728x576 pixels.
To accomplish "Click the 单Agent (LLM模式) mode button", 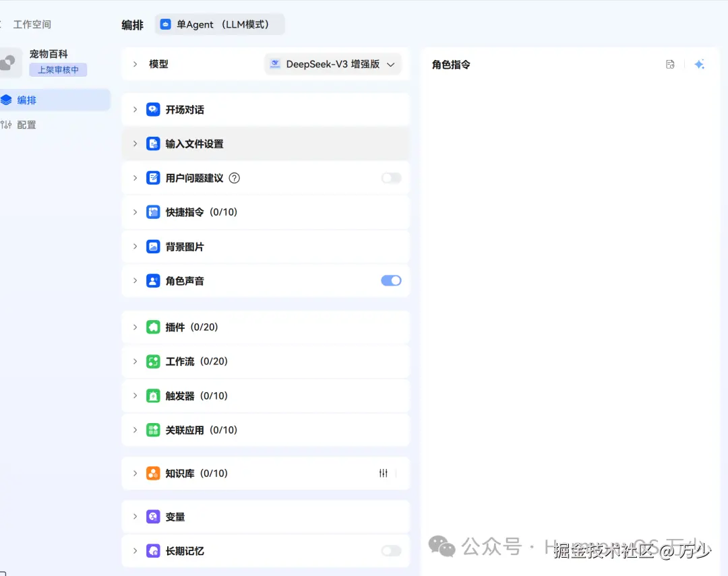I will pyautogui.click(x=220, y=25).
